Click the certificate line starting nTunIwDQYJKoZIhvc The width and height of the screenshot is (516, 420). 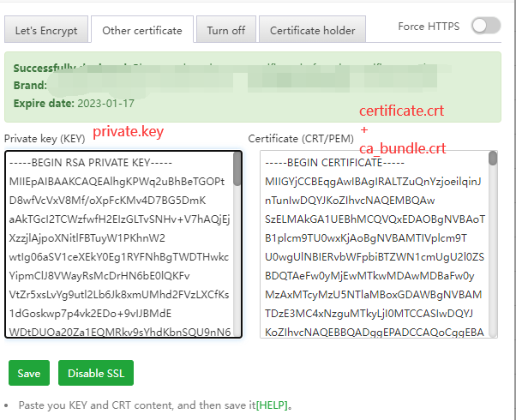coord(350,201)
